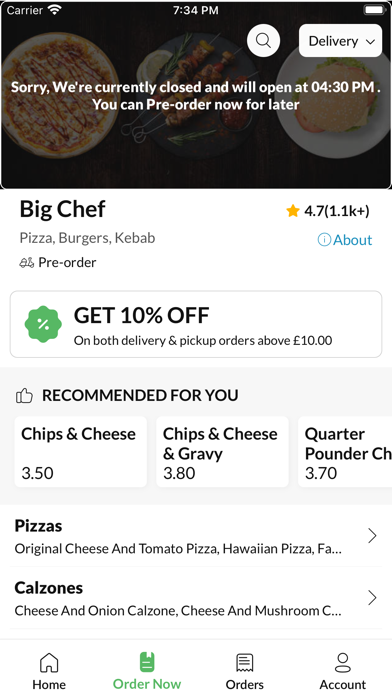The image size is (392, 696).
Task: Open the Delivery dropdown
Action: pyautogui.click(x=341, y=41)
